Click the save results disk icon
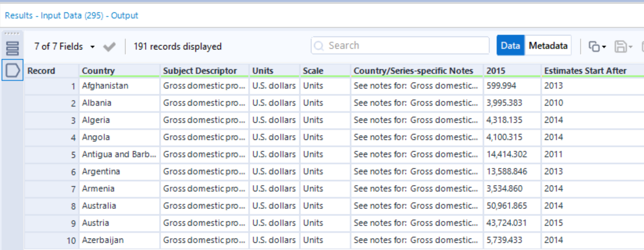This screenshot has height=250, width=644. [620, 46]
